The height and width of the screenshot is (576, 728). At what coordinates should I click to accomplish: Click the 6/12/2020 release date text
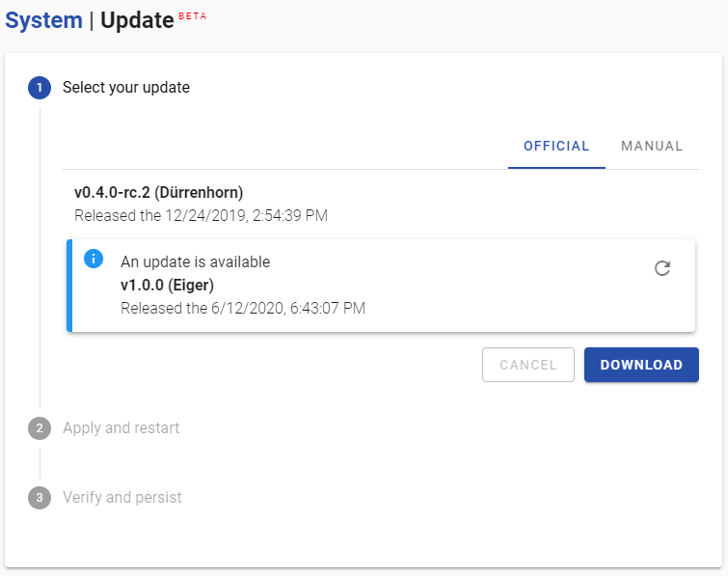click(243, 308)
